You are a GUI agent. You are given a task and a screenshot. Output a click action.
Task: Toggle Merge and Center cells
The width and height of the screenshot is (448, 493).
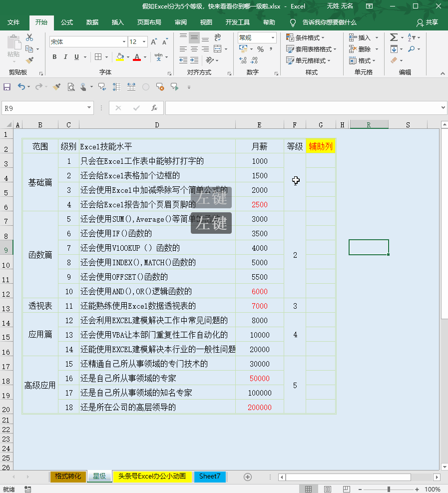pyautogui.click(x=218, y=49)
